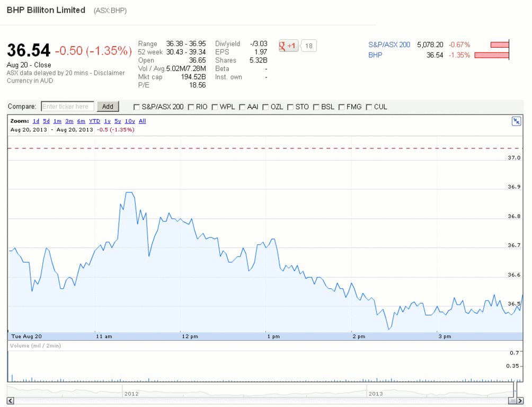This screenshot has height=407, width=532.
Task: Select the STO compare checkbox
Action: coord(290,107)
